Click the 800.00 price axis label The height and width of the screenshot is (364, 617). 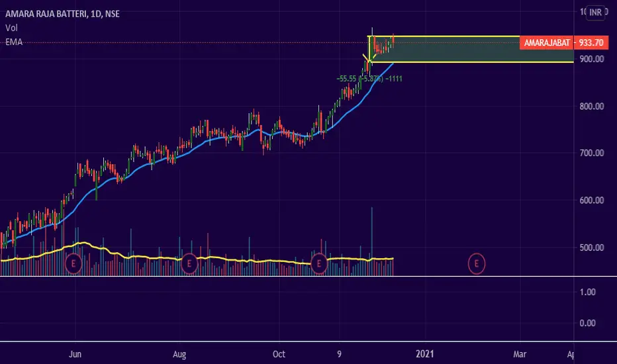tap(591, 107)
